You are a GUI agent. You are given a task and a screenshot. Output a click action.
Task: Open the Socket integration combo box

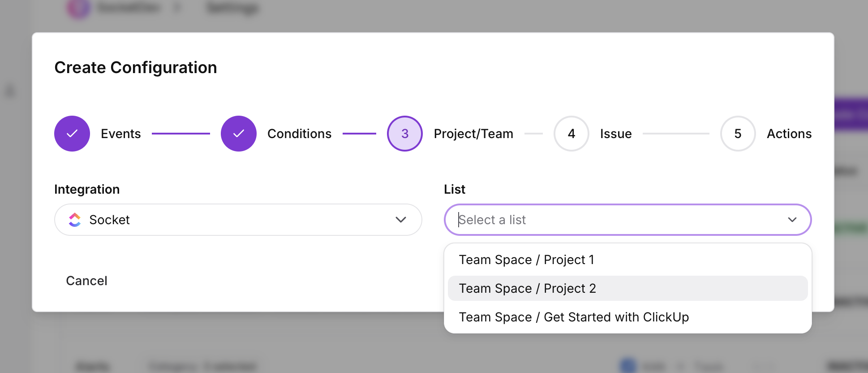pos(238,220)
